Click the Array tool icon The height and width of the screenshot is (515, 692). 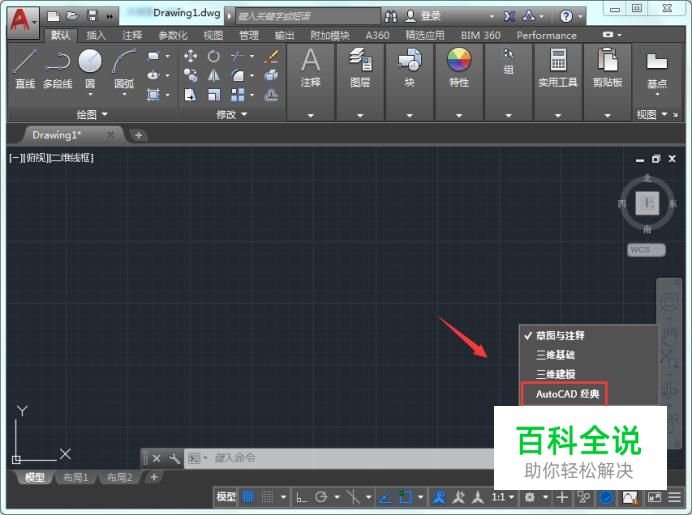coord(237,95)
